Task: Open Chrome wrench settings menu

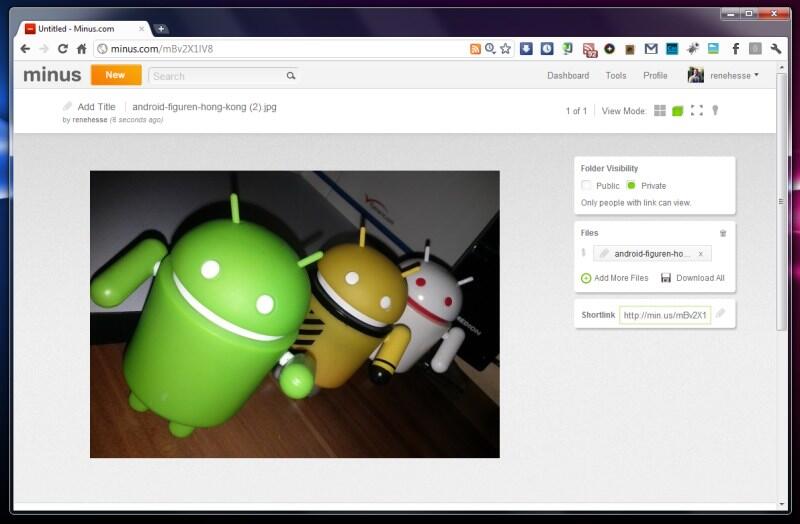Action: 776,49
